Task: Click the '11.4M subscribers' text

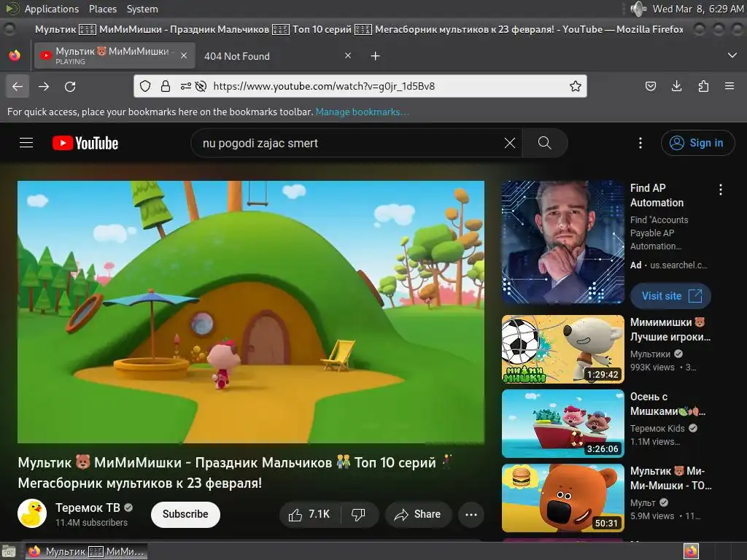Action: click(x=91, y=522)
